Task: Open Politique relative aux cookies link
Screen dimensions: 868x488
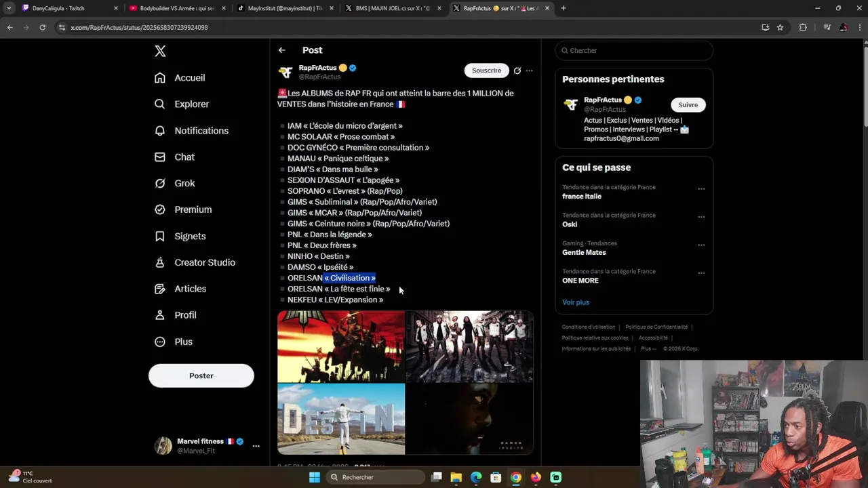Action: [x=595, y=338]
